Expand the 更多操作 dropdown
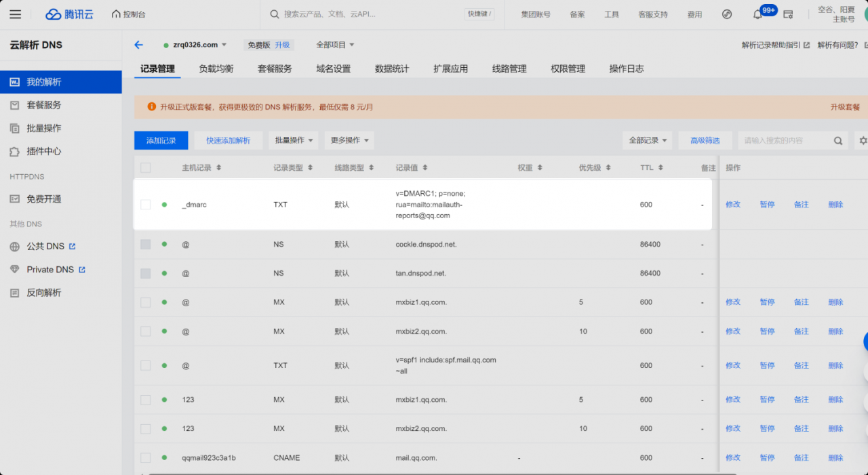Screen dimensions: 868x475 (349, 140)
